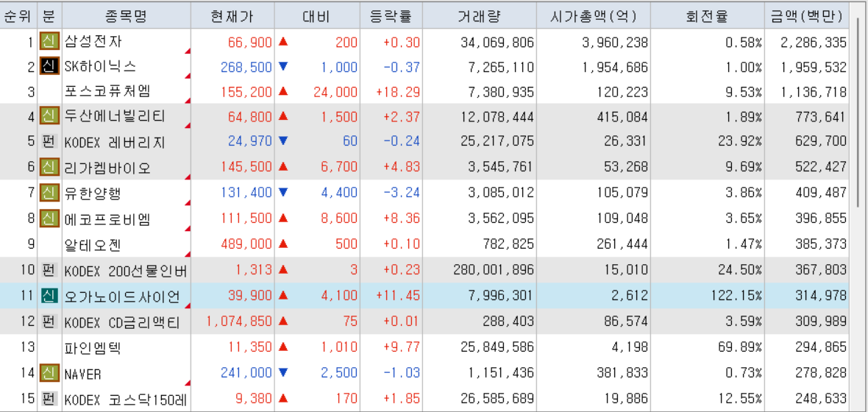868x412 pixels.
Task: Click the 펀 badge for KODEX 코스닥150레
Action: coord(49,398)
